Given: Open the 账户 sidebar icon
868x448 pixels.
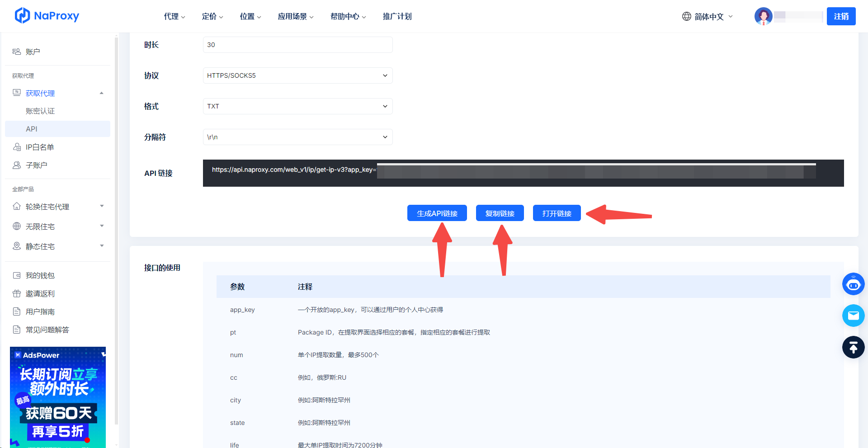Looking at the screenshot, I should click(17, 52).
